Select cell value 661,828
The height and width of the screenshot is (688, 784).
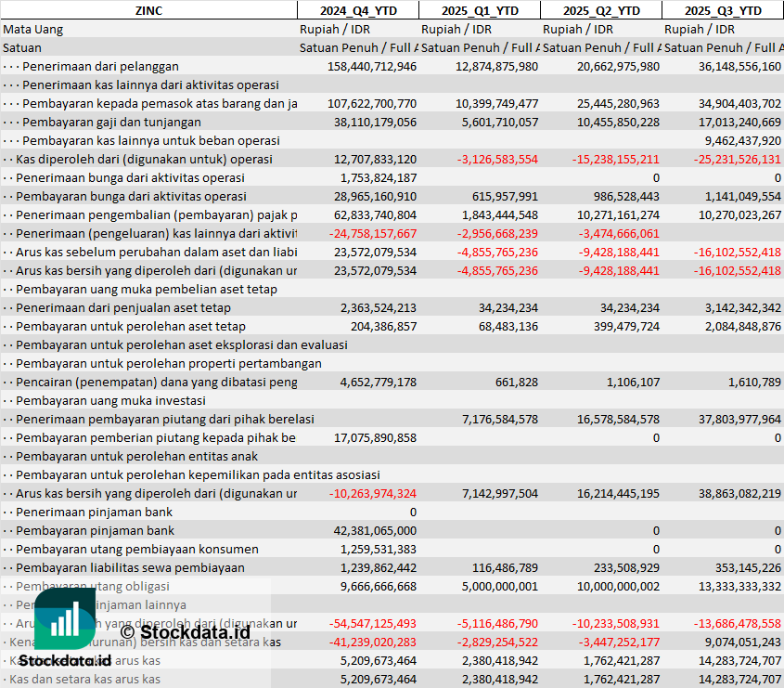[517, 382]
